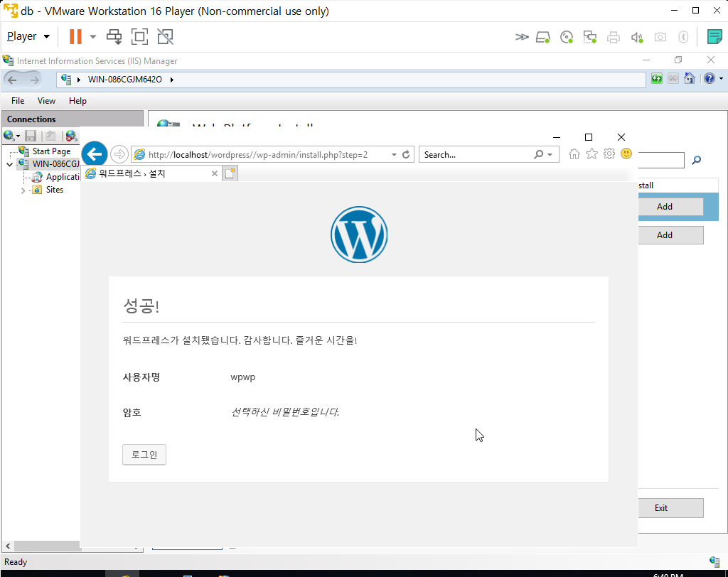
Task: Click the search magnifier in IE
Action: 539,155
